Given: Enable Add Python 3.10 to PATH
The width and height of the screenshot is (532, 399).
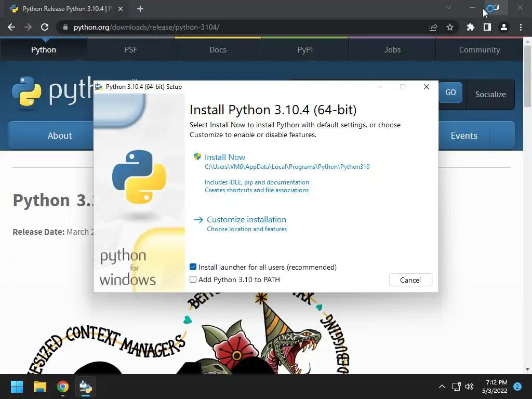Looking at the screenshot, I should coord(193,280).
